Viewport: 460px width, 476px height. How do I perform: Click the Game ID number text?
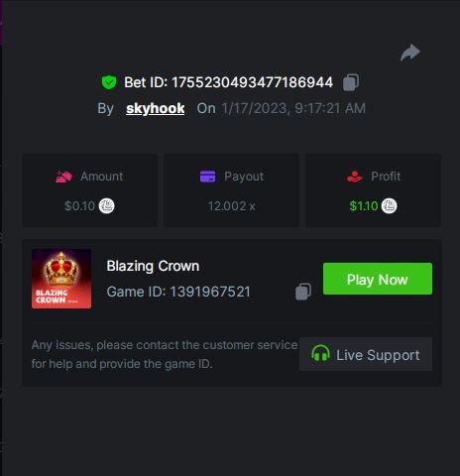tap(210, 292)
